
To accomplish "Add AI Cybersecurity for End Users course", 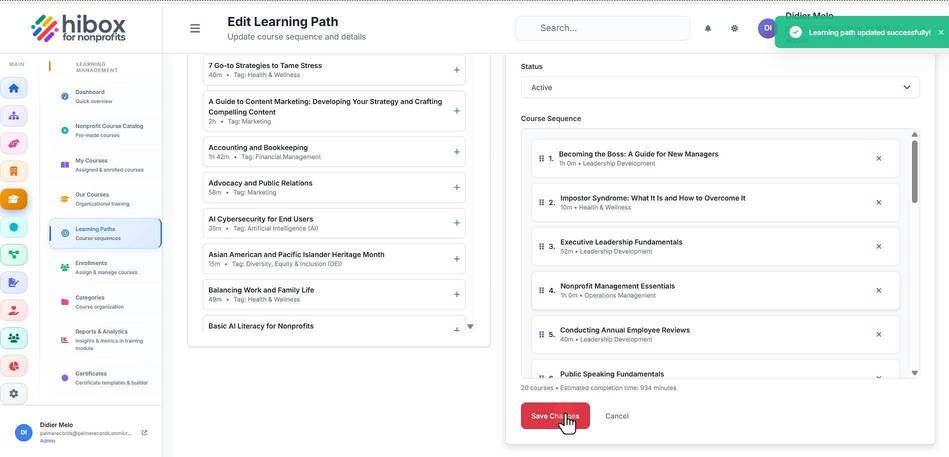I will tap(456, 223).
